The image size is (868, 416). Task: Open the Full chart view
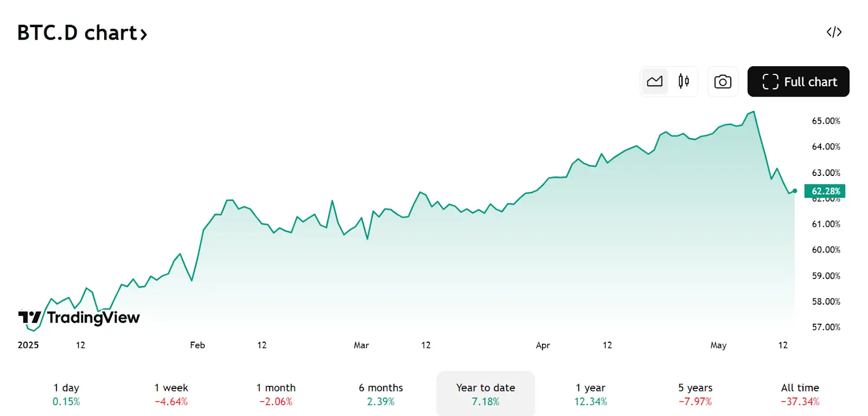point(798,81)
